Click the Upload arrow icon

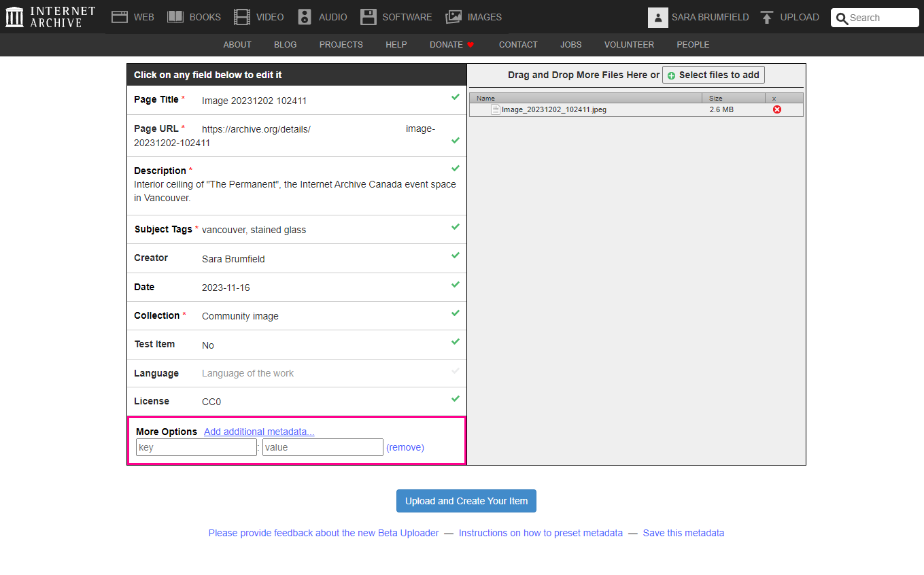coord(767,18)
